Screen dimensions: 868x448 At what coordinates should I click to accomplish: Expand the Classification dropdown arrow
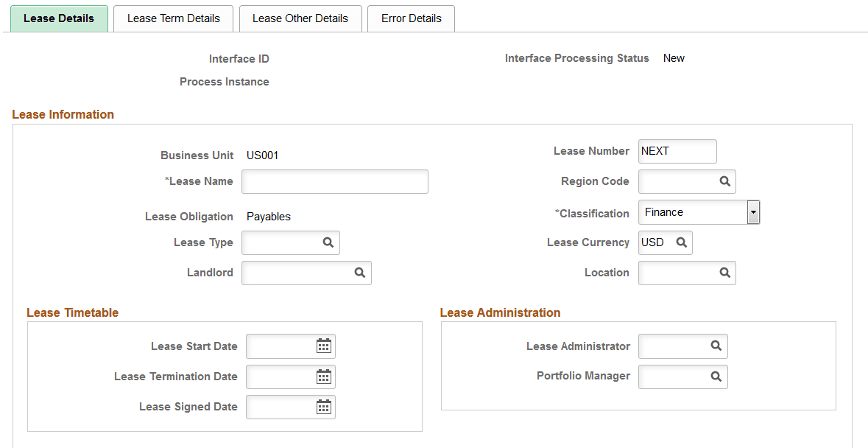(x=752, y=212)
